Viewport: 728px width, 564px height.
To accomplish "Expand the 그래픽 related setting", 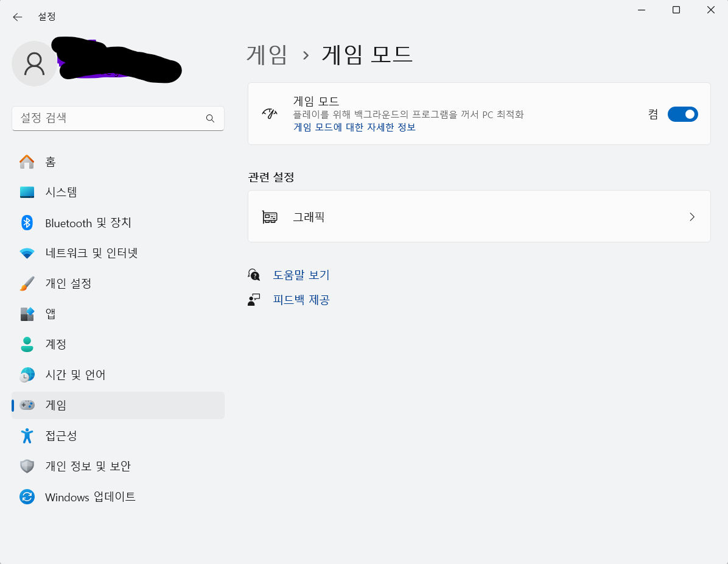I will coord(478,216).
